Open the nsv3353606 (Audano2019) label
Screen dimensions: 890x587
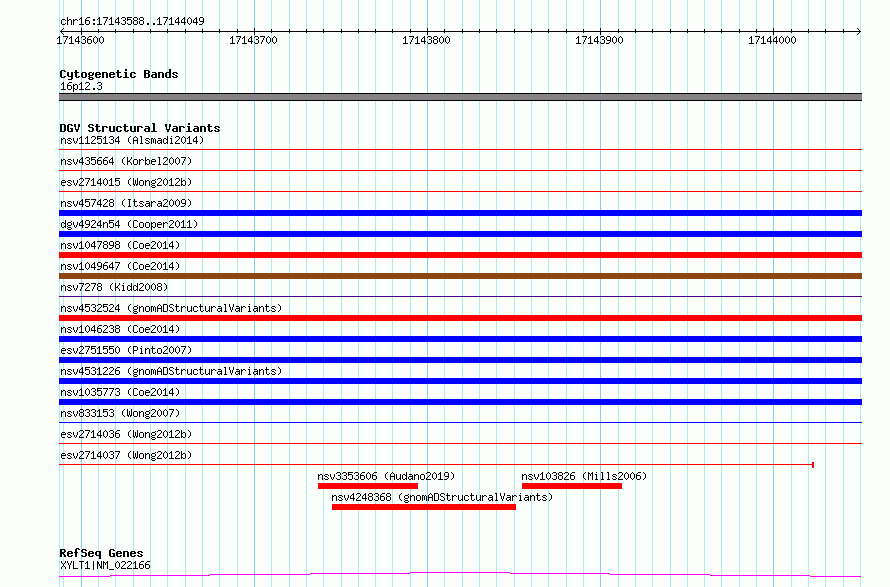click(x=386, y=476)
